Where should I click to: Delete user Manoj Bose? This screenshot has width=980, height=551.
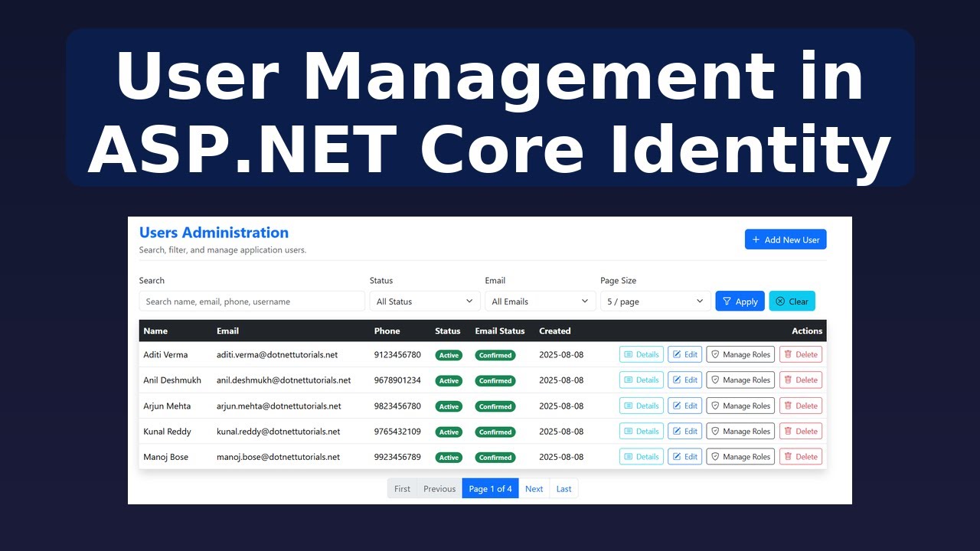[x=801, y=457]
